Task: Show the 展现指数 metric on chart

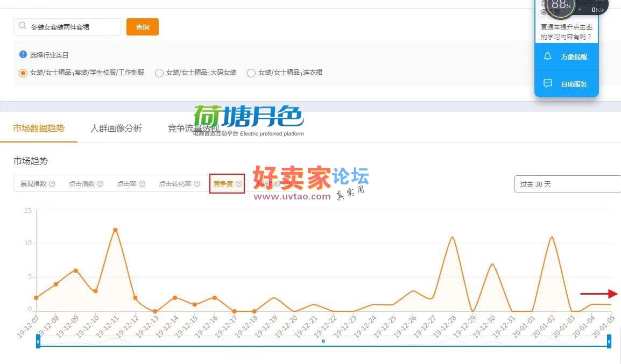Action: (33, 184)
